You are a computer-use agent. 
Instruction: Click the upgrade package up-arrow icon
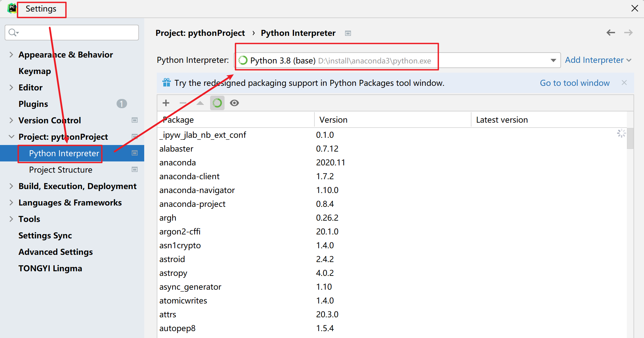tap(200, 103)
